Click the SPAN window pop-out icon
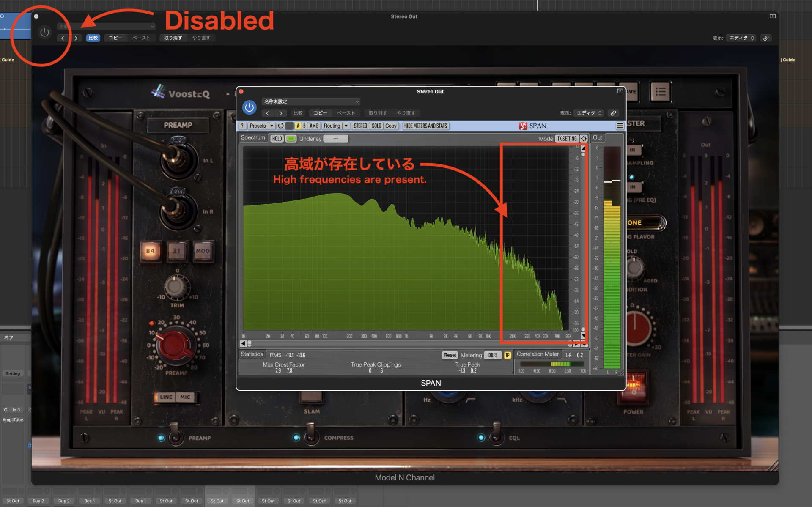The image size is (812, 507). coord(620,91)
